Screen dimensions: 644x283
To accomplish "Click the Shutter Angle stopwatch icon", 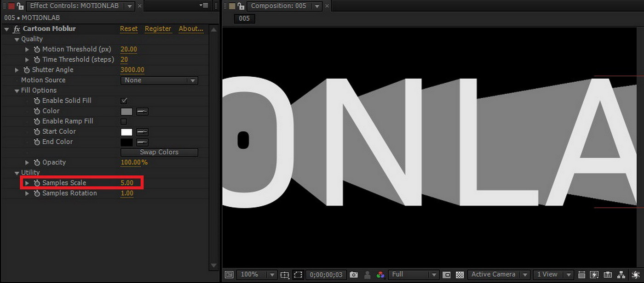I will coord(27,70).
